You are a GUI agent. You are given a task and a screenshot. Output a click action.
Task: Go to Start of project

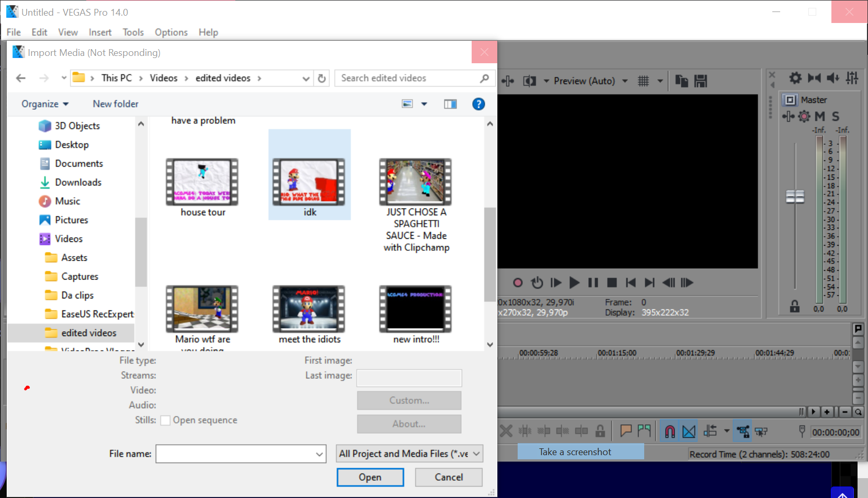click(x=631, y=283)
